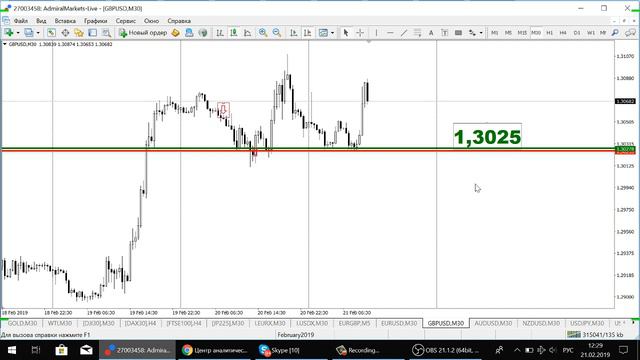Switch chart to Line Chart mode
Viewport: 640px width, 360px height.
pyautogui.click(x=248, y=33)
